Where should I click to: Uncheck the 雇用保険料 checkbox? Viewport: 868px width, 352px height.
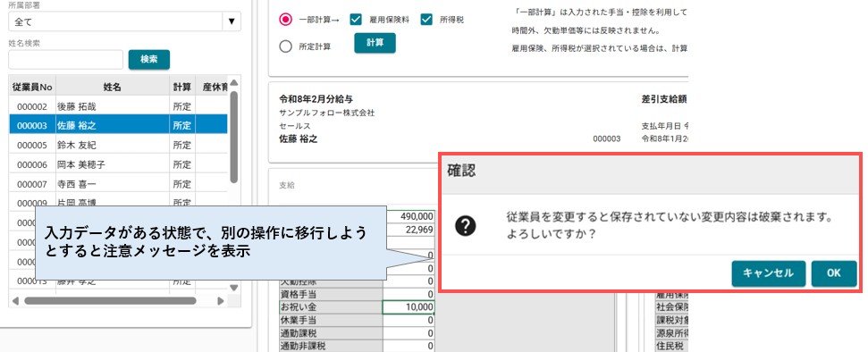pos(356,20)
